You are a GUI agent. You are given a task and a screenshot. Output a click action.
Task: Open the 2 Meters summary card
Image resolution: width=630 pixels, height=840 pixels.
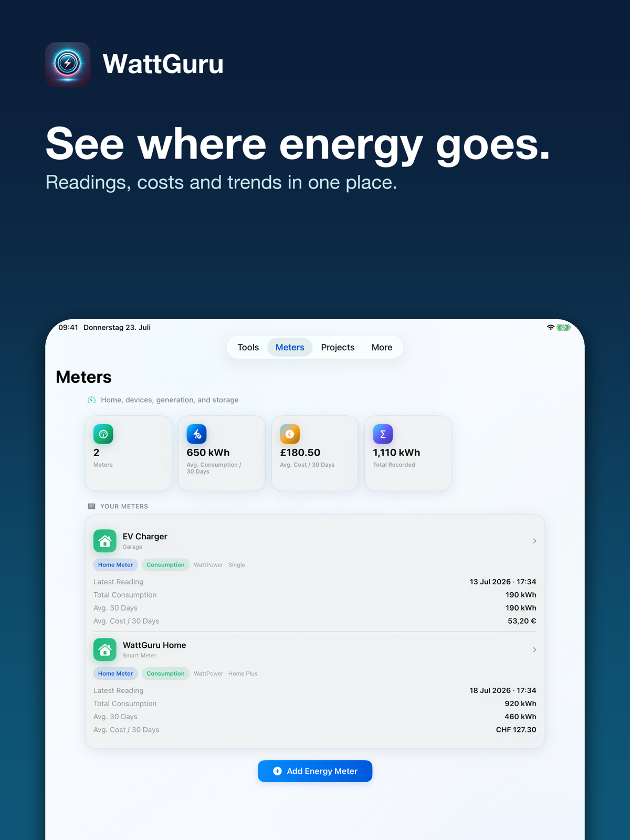click(x=129, y=454)
